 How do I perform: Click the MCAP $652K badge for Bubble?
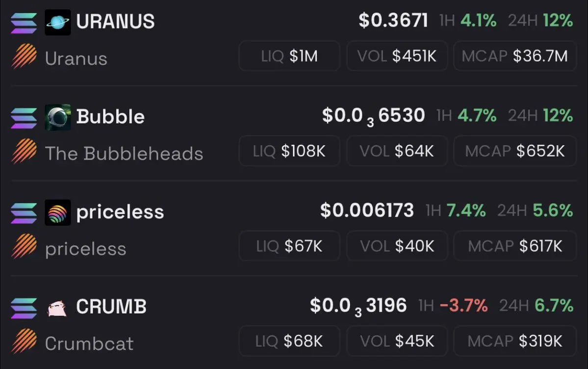point(515,151)
